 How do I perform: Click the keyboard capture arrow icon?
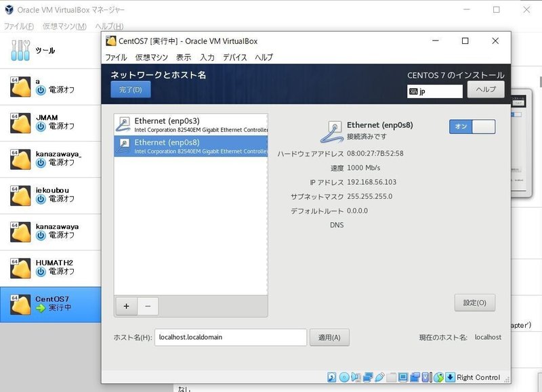pos(450,377)
